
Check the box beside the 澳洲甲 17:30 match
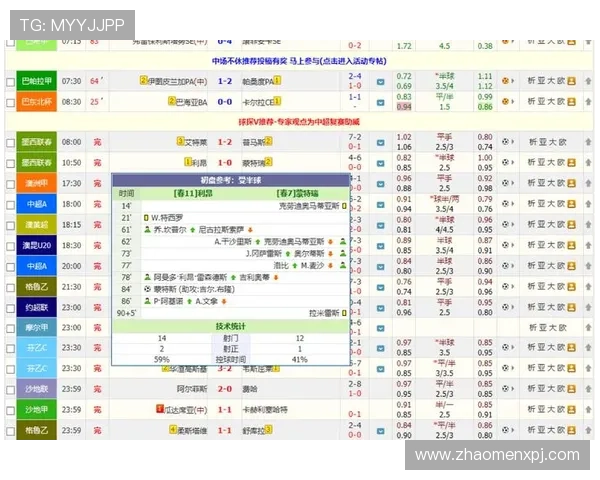(x=11, y=184)
